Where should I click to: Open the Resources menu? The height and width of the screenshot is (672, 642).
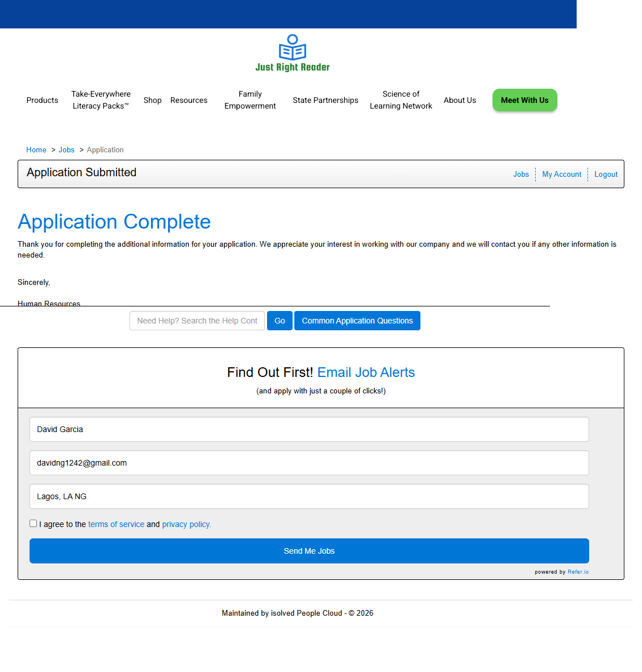click(x=189, y=100)
